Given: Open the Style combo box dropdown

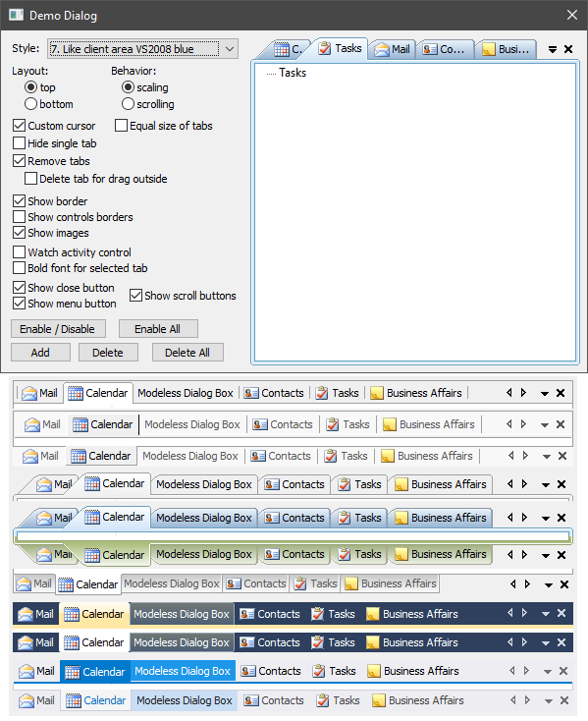Looking at the screenshot, I should (230, 49).
